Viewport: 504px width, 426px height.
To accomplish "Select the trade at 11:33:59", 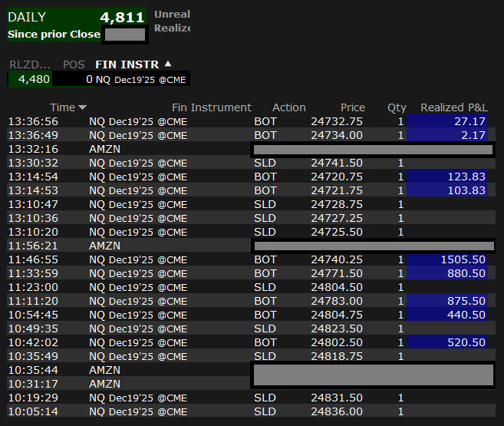I will click(x=251, y=273).
